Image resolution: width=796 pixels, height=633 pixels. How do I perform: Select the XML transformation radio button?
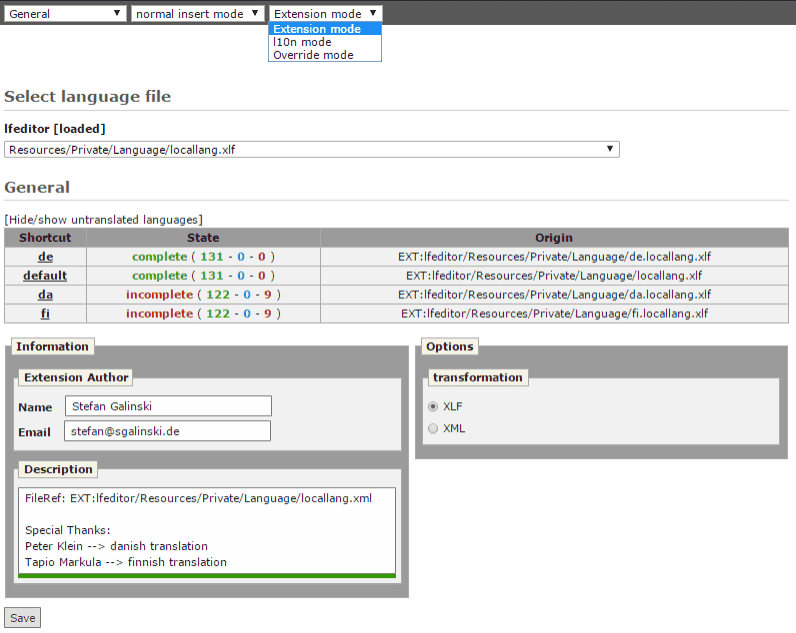tap(433, 428)
